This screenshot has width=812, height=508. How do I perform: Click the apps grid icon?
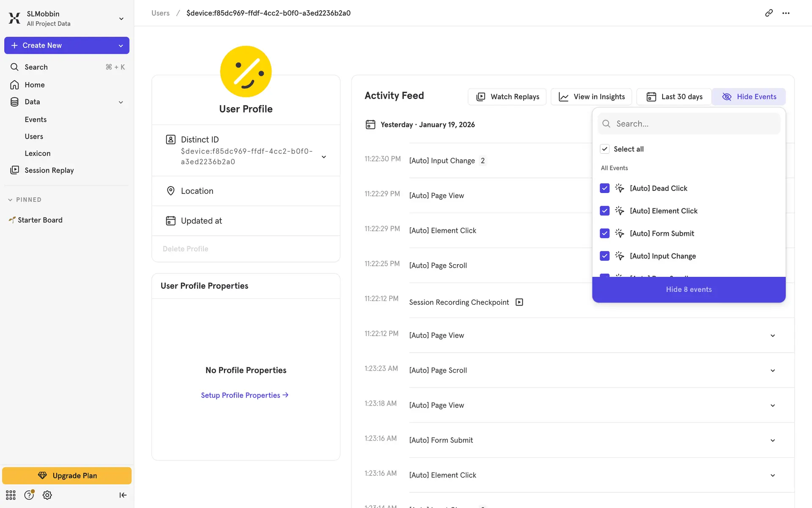tap(11, 495)
